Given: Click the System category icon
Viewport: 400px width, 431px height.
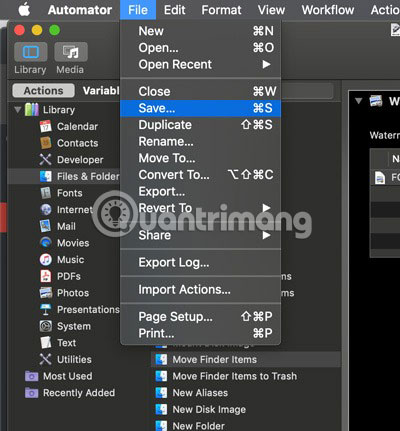Looking at the screenshot, I should (46, 326).
